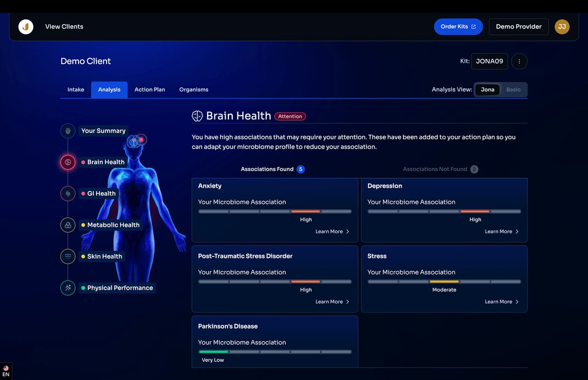The image size is (588, 380).
Task: Click the Demo Provider button
Action: coord(519,27)
